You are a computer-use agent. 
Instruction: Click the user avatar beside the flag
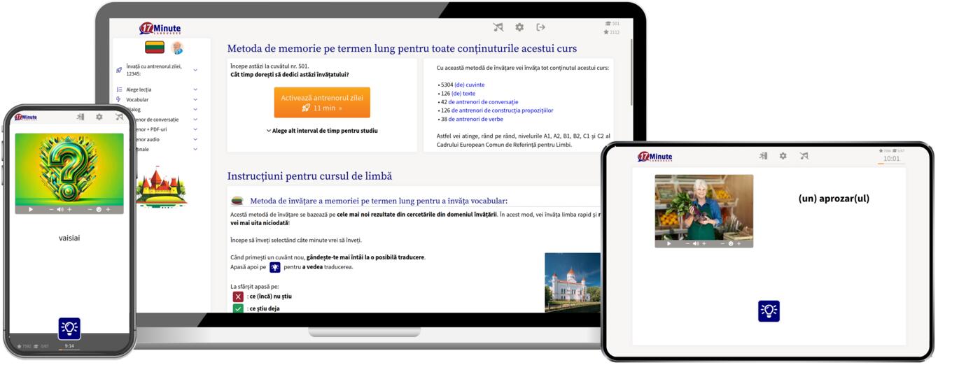pyautogui.click(x=177, y=48)
